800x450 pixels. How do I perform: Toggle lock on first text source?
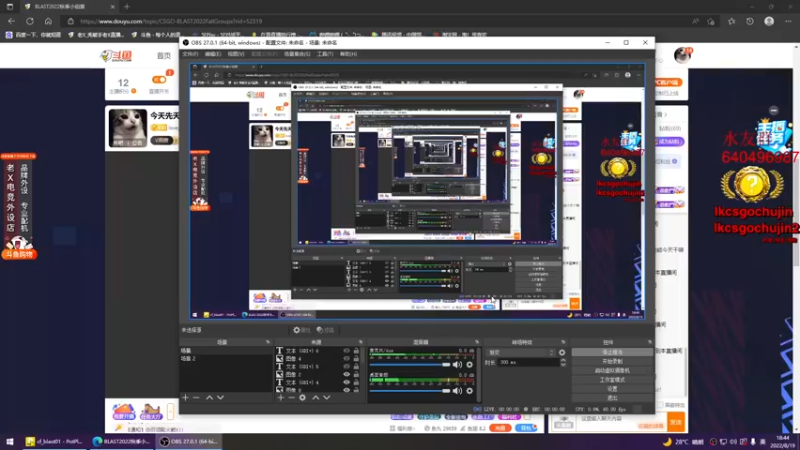coord(356,351)
